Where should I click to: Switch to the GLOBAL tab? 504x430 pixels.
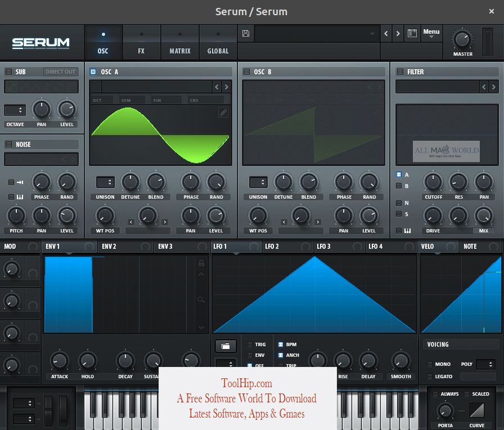point(218,43)
